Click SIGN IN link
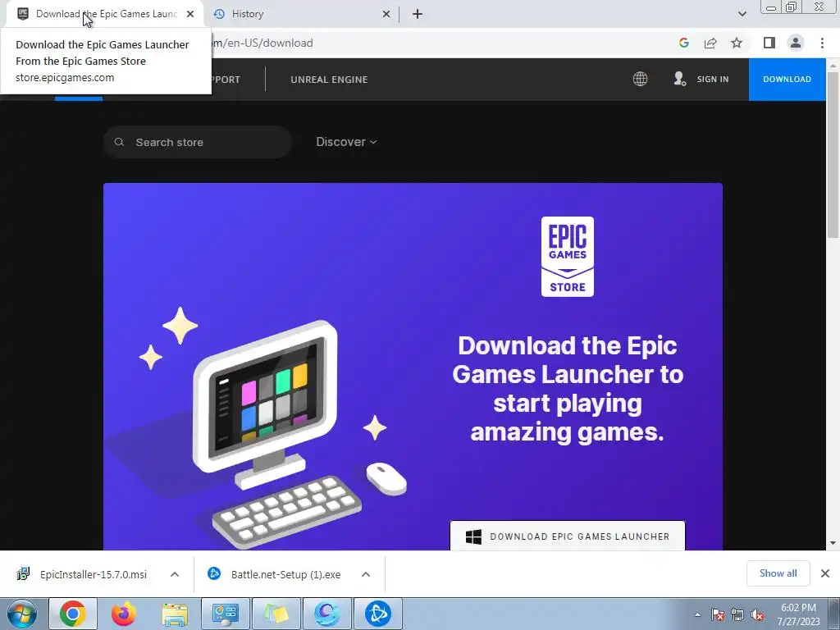This screenshot has width=840, height=630. pos(713,80)
